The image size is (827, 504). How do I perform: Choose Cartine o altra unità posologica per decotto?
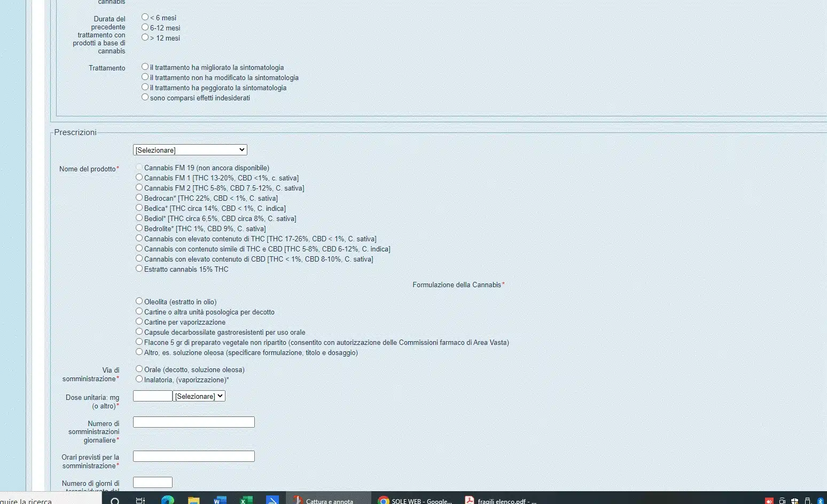(139, 311)
